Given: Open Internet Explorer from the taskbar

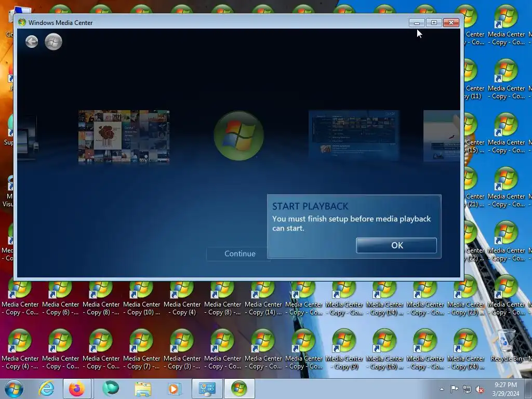Looking at the screenshot, I should click(x=46, y=389).
